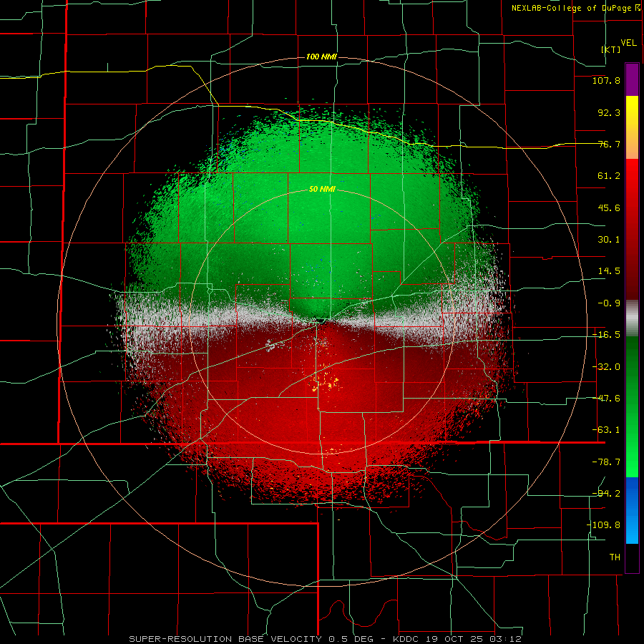
Task: Select the 92.3 scale value
Action: 609,112
